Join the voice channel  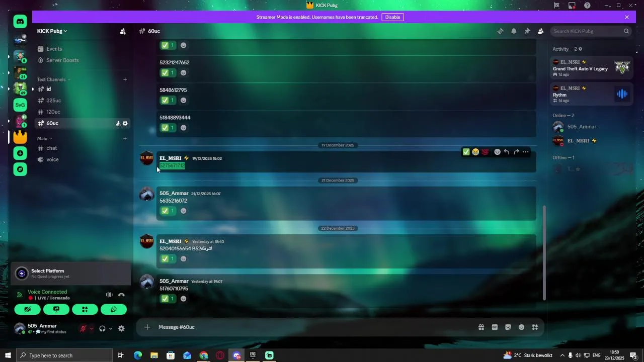(x=83, y=159)
